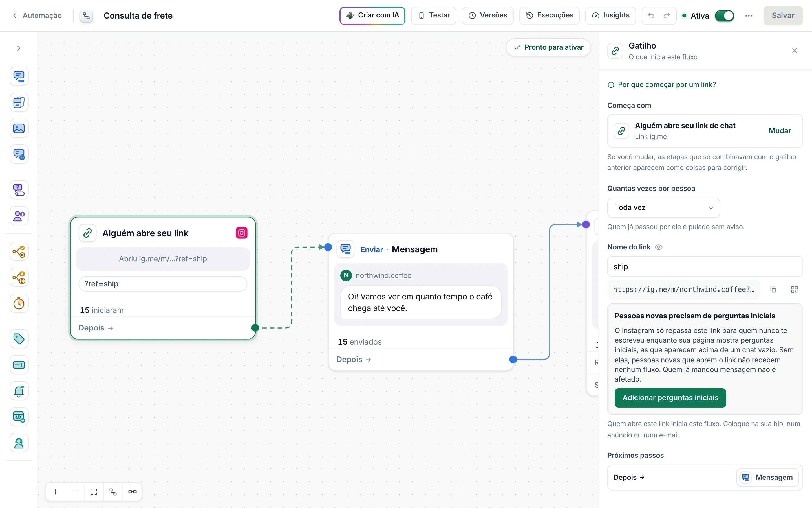Add a tag action from sidebar

pyautogui.click(x=19, y=339)
